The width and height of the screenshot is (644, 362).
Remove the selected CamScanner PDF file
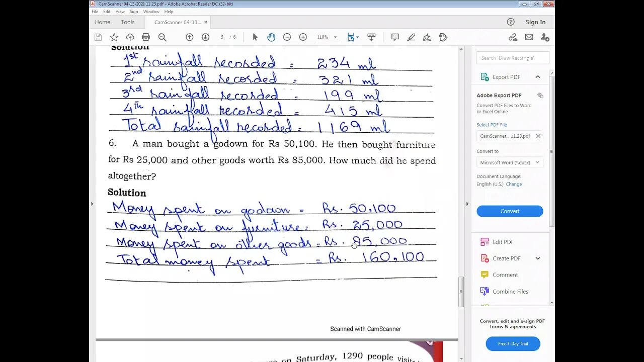tap(538, 136)
